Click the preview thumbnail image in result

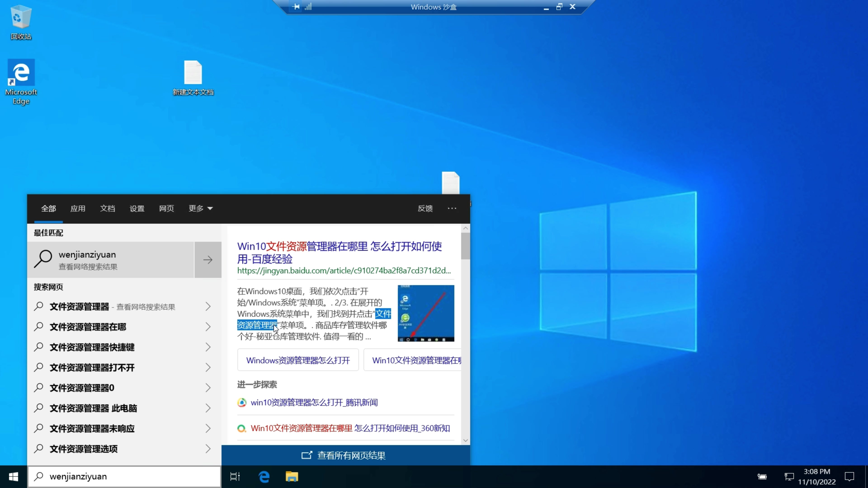tap(426, 313)
